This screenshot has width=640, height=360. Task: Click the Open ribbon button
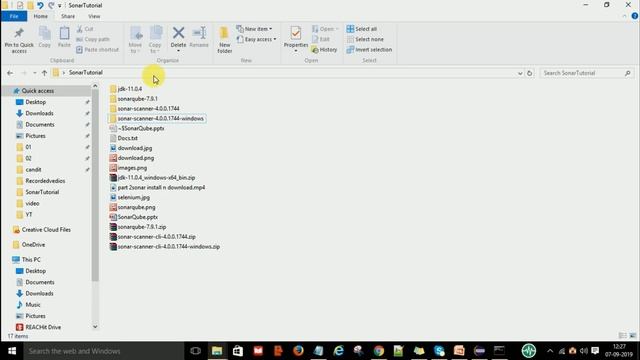tap(325, 29)
